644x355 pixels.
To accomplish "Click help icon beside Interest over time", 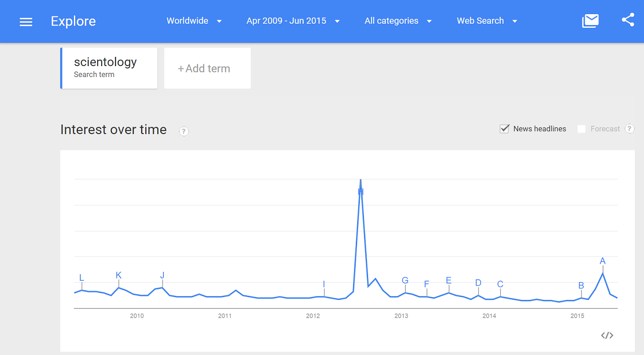I will (x=183, y=131).
